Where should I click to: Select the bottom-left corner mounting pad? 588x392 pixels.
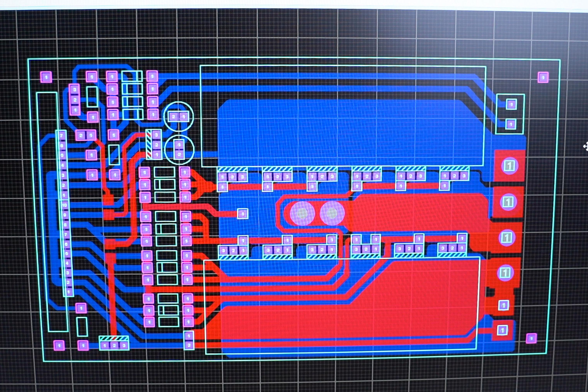(59, 345)
